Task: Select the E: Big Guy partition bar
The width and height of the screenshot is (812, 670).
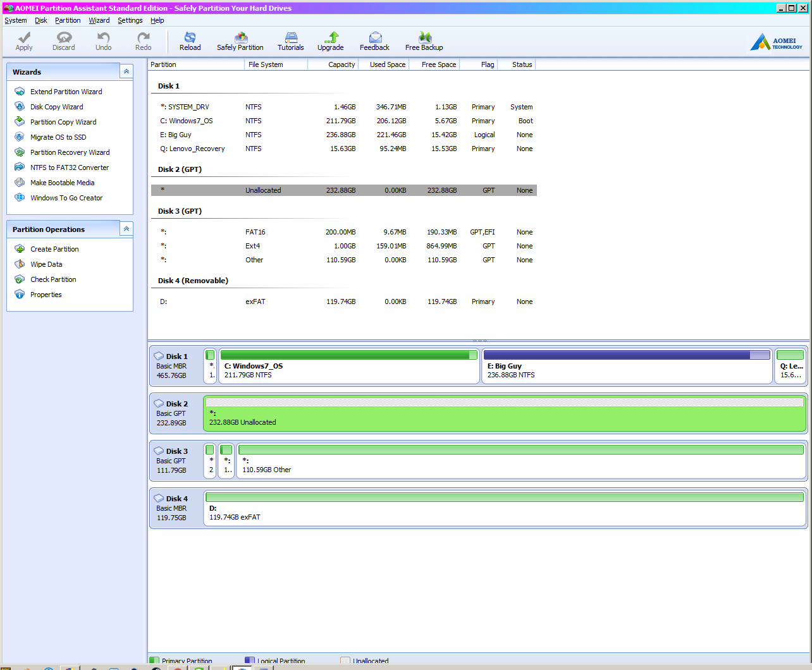Action: pyautogui.click(x=626, y=367)
